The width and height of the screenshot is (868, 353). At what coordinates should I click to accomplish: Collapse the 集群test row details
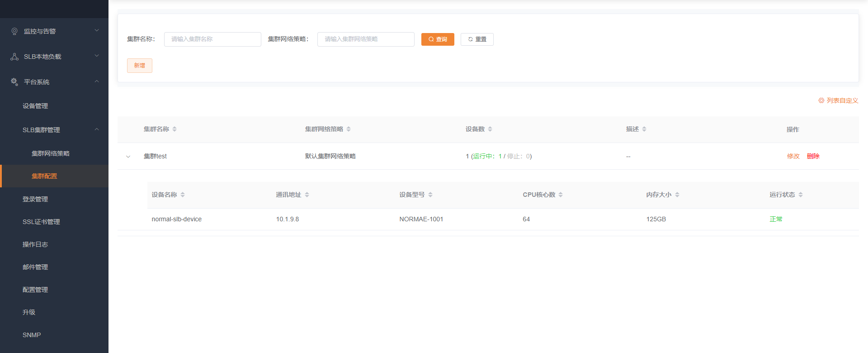[x=128, y=157]
